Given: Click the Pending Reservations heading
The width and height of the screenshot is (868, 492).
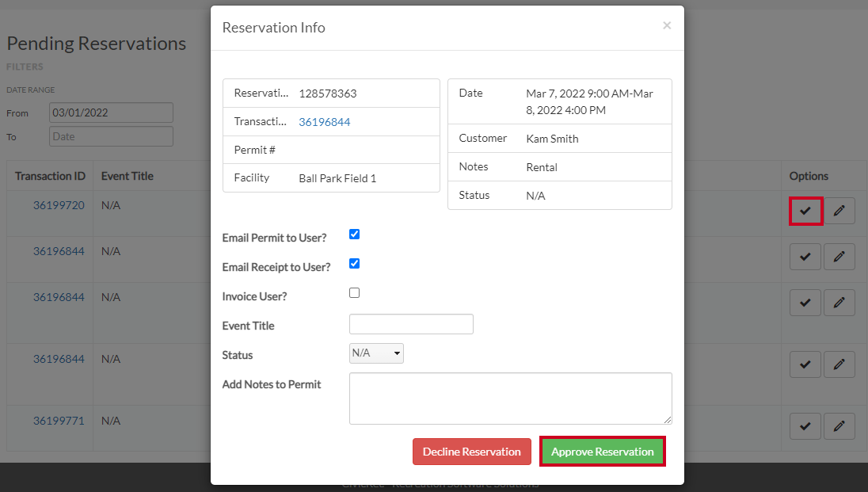Looking at the screenshot, I should pos(97,44).
